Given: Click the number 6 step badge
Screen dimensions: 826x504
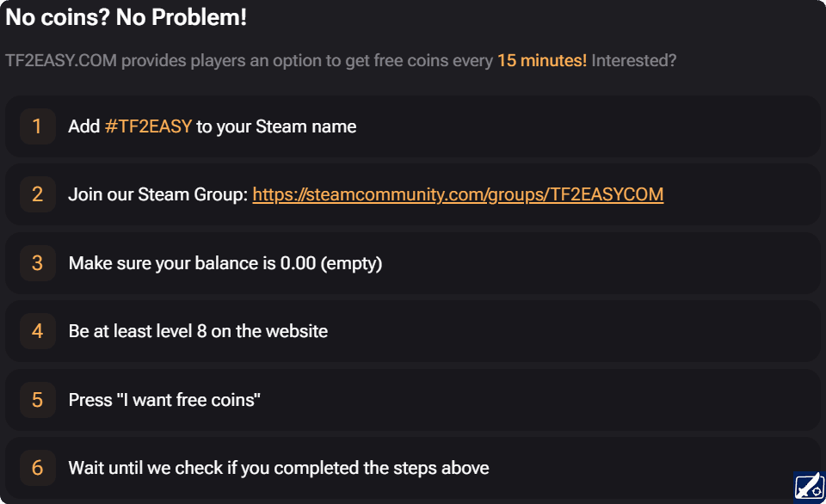Looking at the screenshot, I should tap(37, 468).
